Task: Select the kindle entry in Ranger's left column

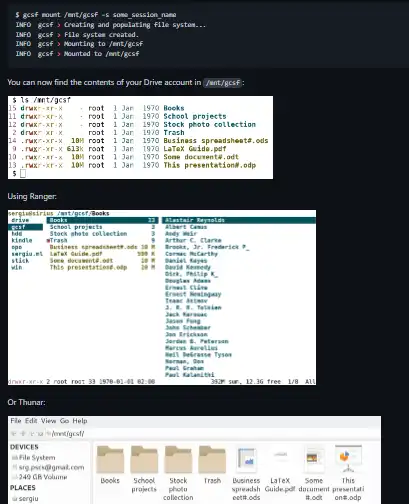Action: click(x=22, y=240)
